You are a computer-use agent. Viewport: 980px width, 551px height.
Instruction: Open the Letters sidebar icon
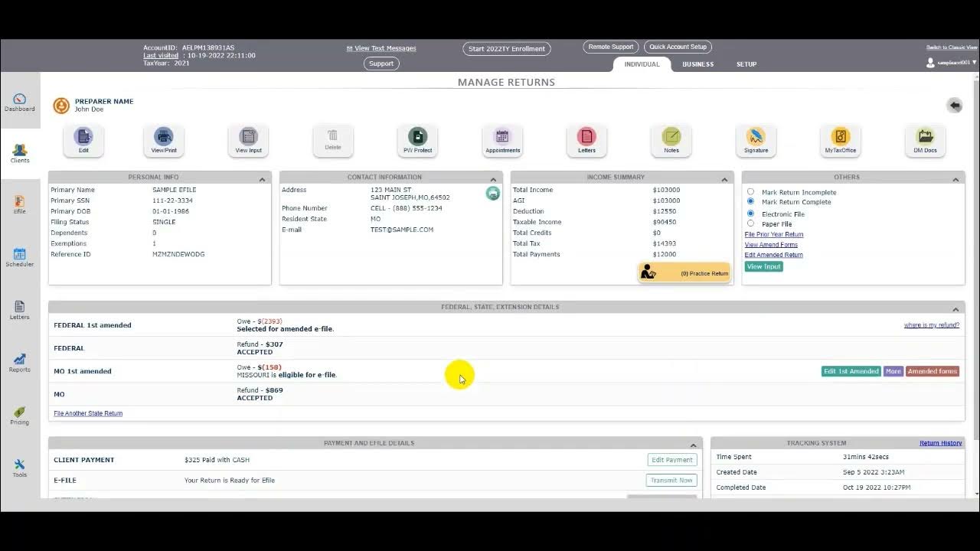click(x=19, y=310)
